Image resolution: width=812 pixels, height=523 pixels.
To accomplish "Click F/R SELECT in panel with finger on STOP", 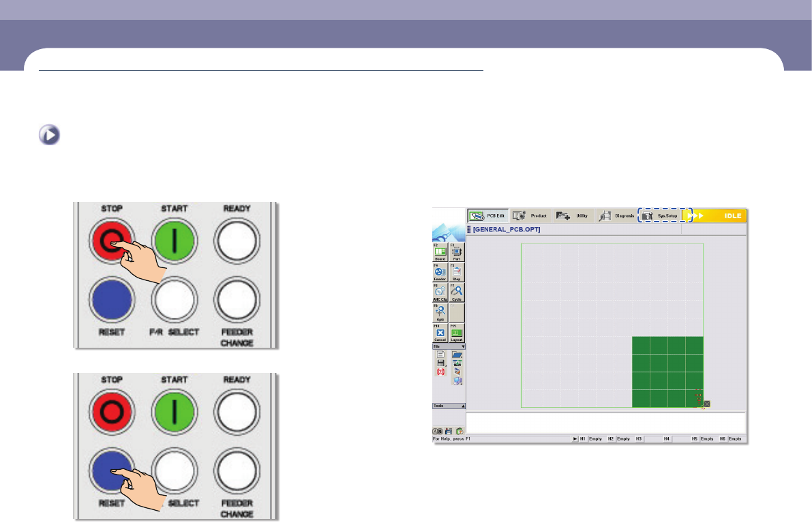I will point(175,300).
